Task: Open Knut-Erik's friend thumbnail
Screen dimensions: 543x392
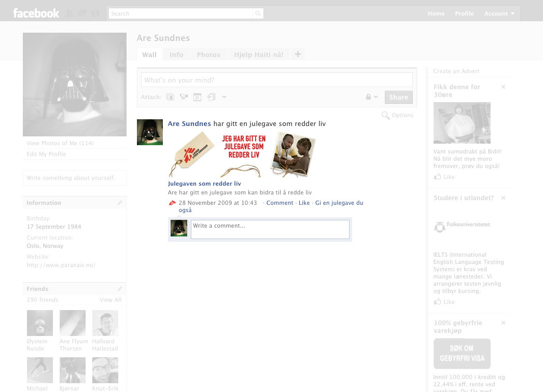Action: tap(105, 370)
